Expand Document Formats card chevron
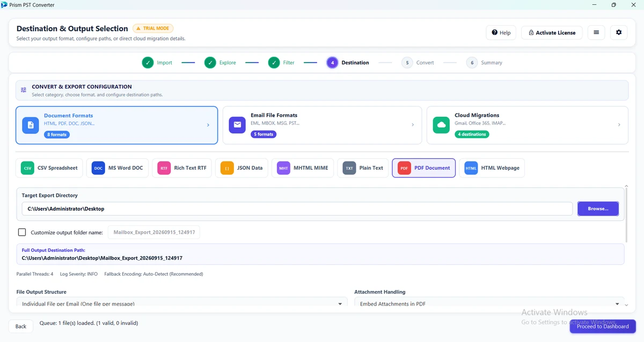The height and width of the screenshot is (342, 644). 208,125
